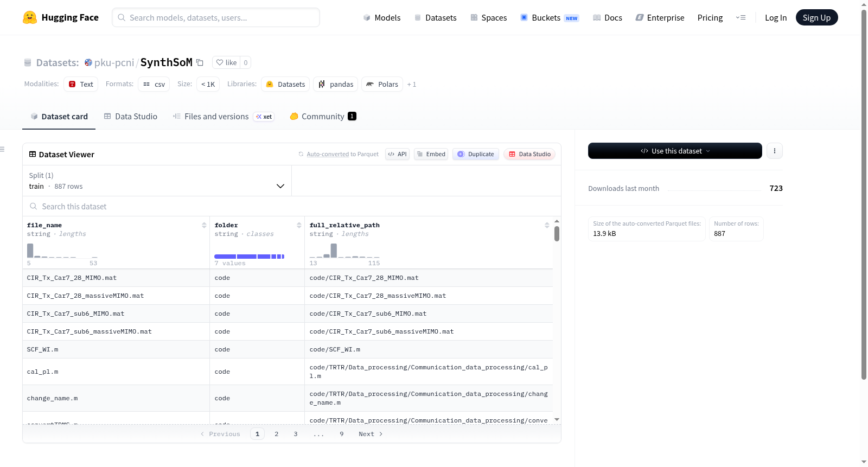Click the SynthSoM dataset title

click(x=167, y=62)
